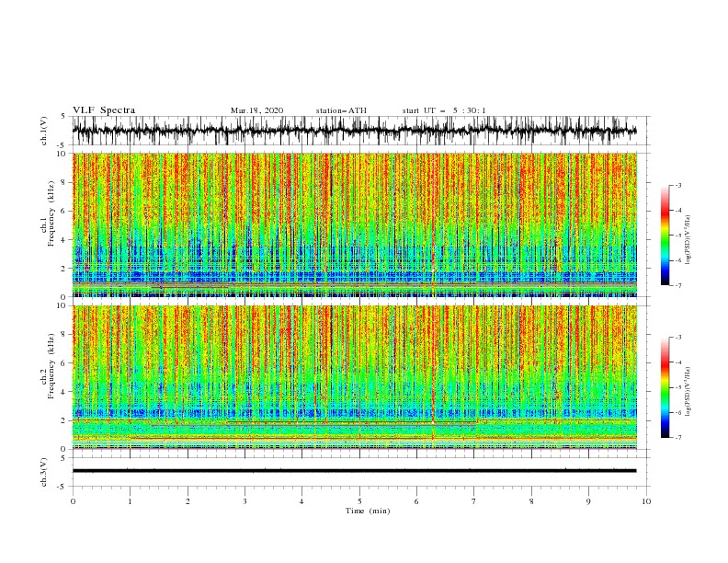Select the log(PSD) label beside ch.2 color bar
The image size is (728, 563).
(x=688, y=392)
